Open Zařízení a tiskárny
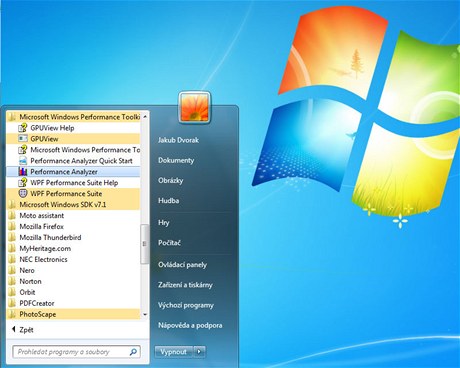The image size is (460, 368). click(185, 285)
